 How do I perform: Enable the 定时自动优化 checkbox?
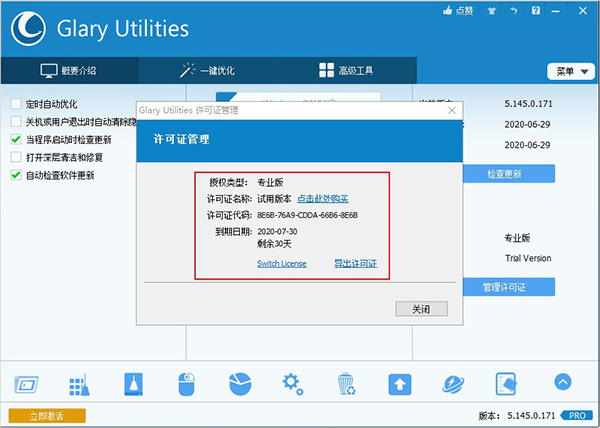16,104
